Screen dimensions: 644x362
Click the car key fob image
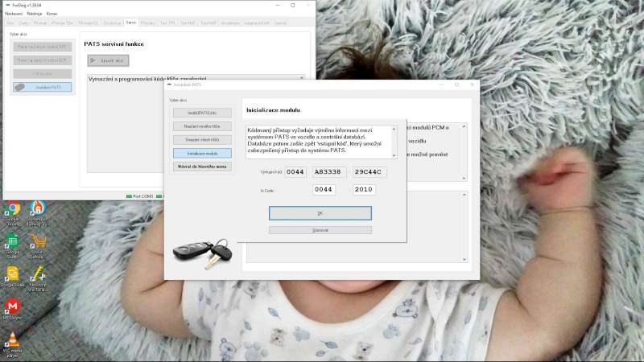(201, 253)
